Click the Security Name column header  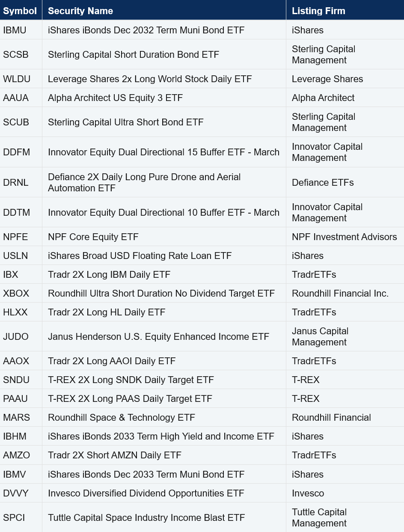(80, 11)
